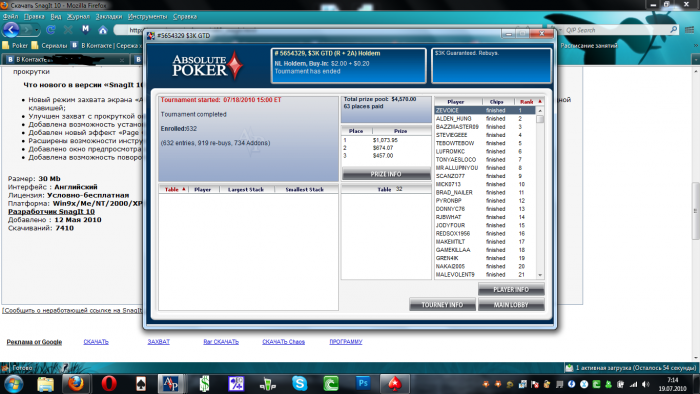
Task: Click the first СКАЧАТЬ ad link
Action: click(x=96, y=342)
